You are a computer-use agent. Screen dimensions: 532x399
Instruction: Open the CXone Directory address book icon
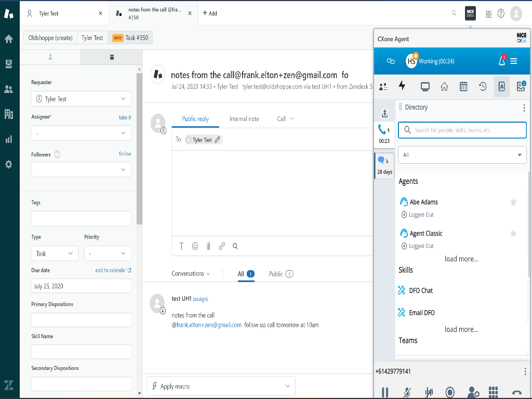click(501, 87)
